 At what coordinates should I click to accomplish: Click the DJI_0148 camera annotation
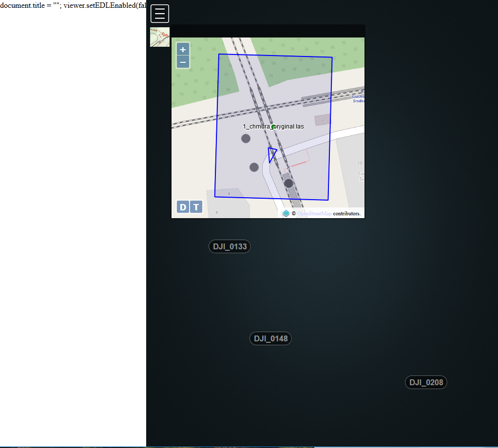(x=270, y=338)
